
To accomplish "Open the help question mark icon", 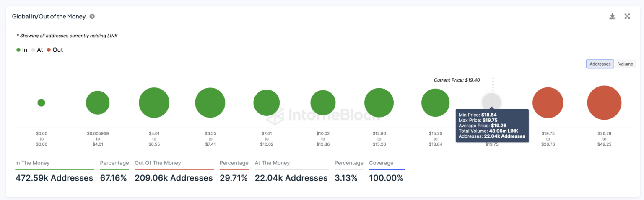I will tap(92, 17).
